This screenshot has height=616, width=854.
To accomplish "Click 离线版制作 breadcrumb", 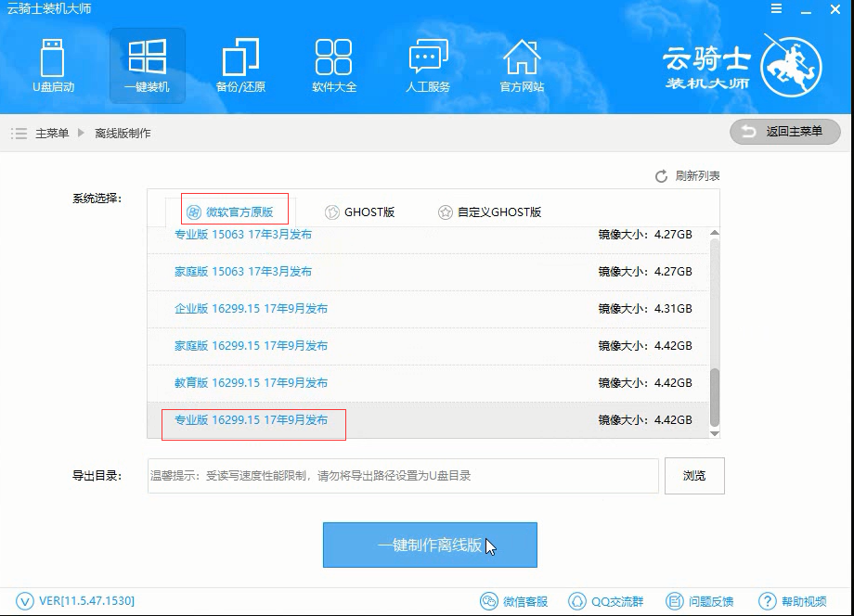I will pyautogui.click(x=123, y=134).
